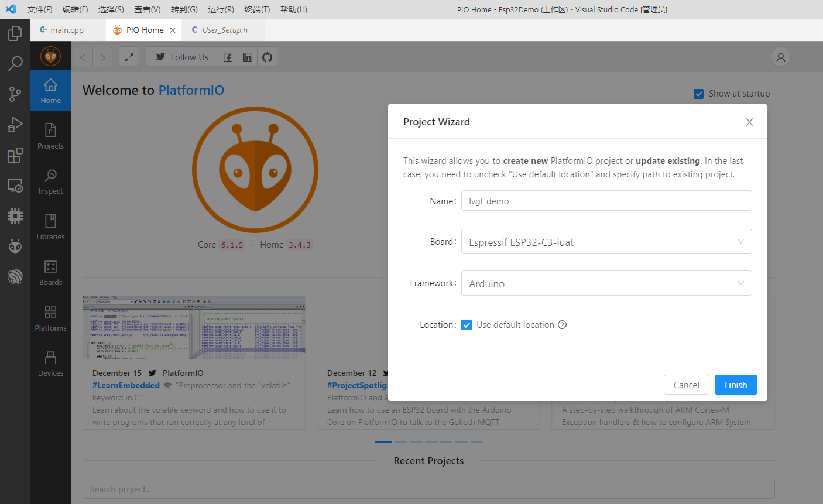Open the Espressif IDF activity bar icon
The image size is (823, 504).
(15, 277)
